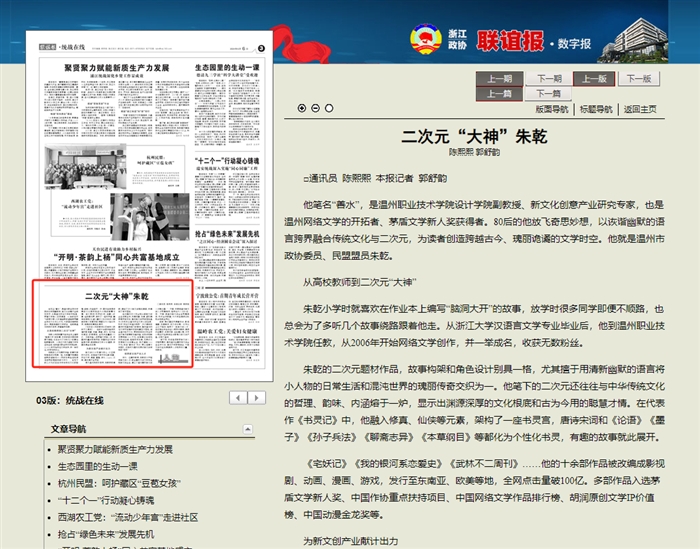The image size is (700, 549).
Task: Click the elderly woman and child photo
Action: click(x=150, y=217)
